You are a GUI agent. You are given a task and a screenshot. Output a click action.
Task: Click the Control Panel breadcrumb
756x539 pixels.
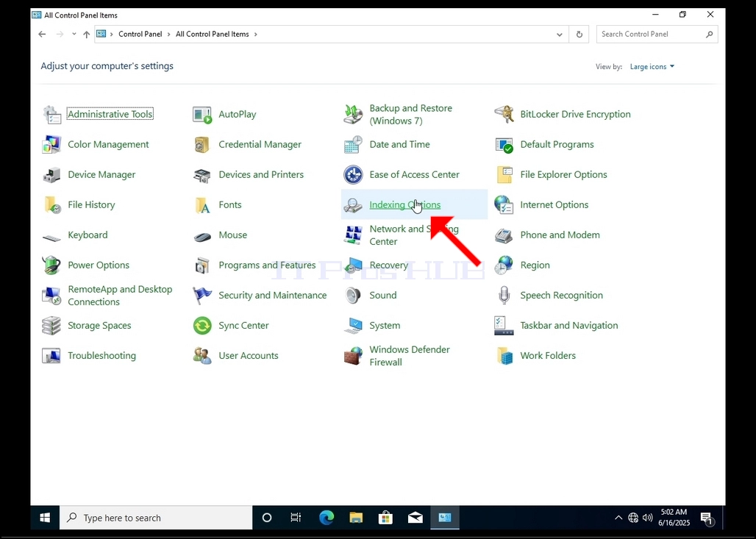point(140,35)
